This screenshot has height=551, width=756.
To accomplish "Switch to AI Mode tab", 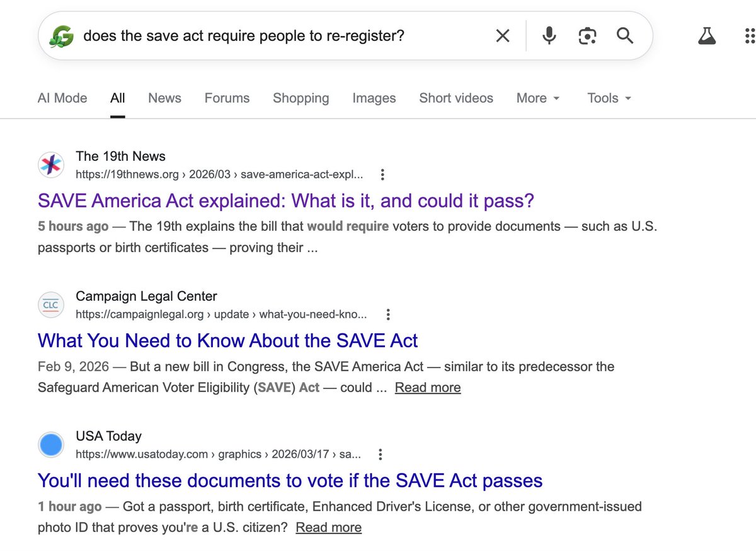I will [x=62, y=98].
